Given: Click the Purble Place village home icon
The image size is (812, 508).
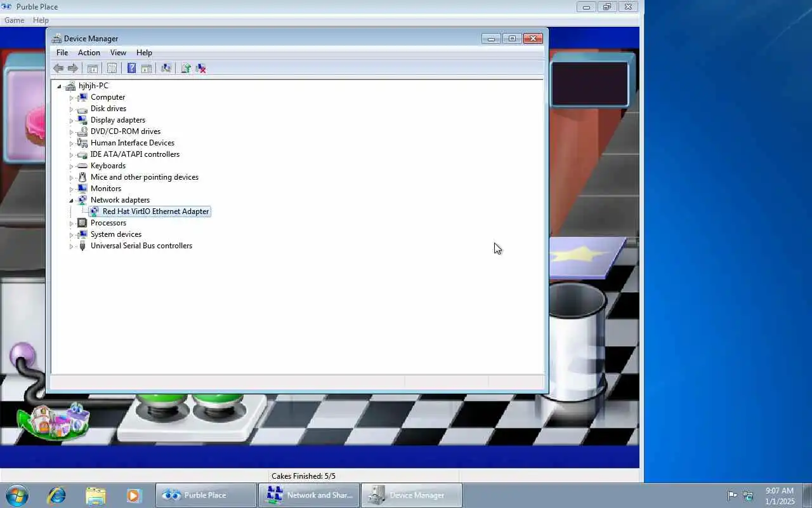Looking at the screenshot, I should click(x=53, y=421).
